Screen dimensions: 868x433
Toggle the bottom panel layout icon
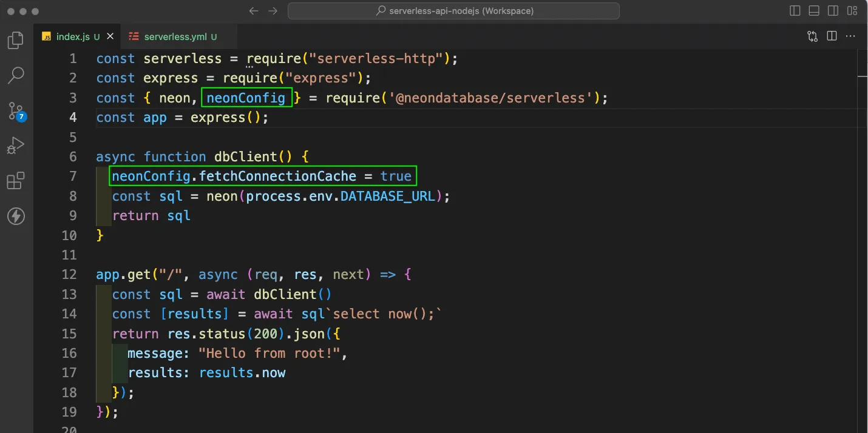[814, 11]
